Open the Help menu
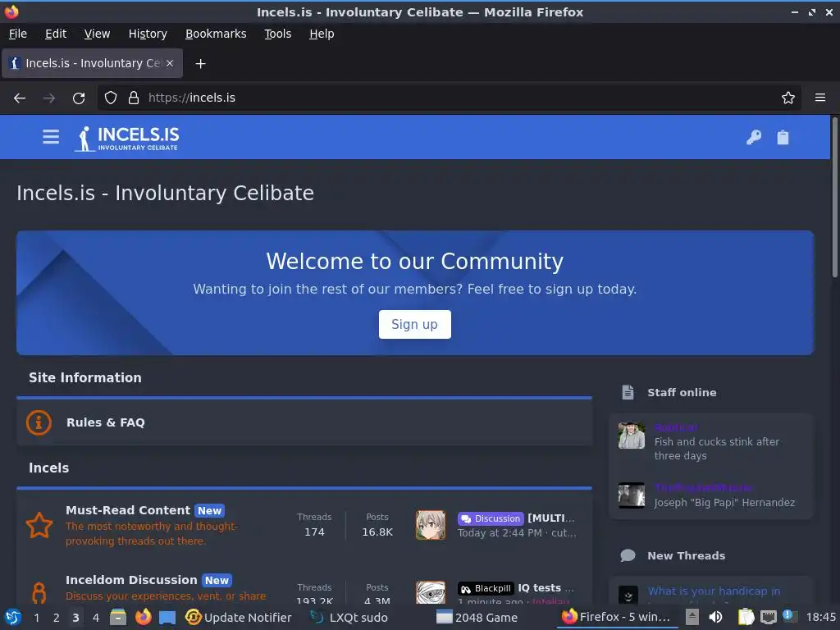Image resolution: width=840 pixels, height=630 pixels. 322,34
